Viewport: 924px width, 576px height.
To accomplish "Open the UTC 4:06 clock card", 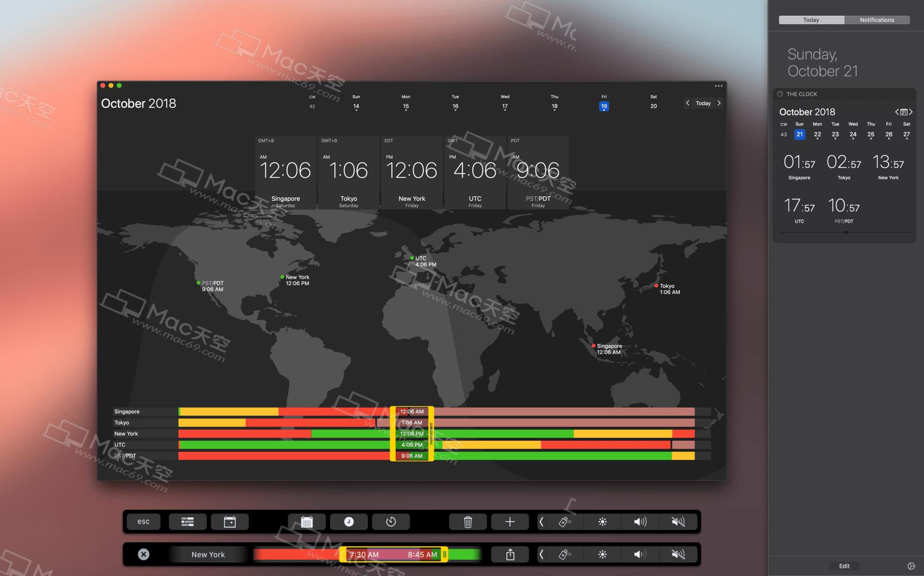I will coord(475,173).
